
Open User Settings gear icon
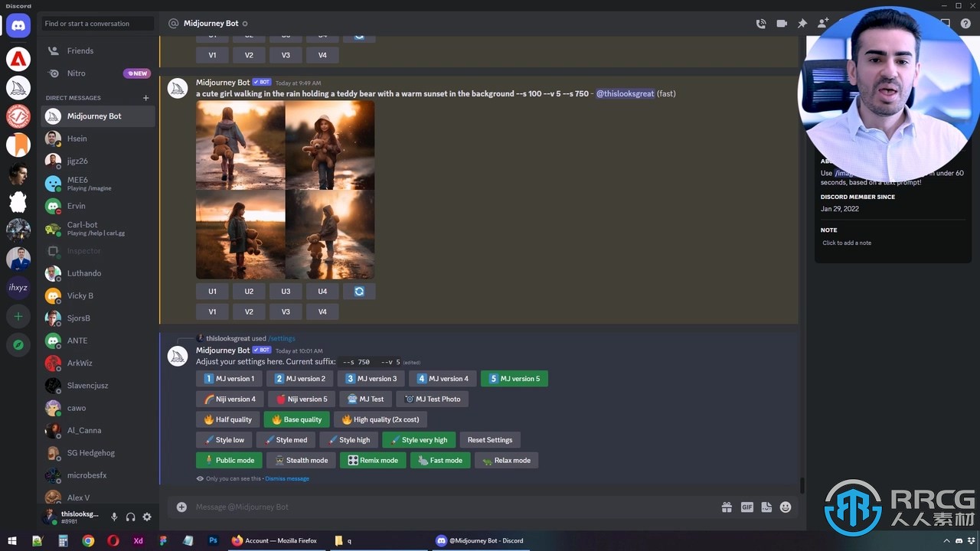[x=147, y=517]
